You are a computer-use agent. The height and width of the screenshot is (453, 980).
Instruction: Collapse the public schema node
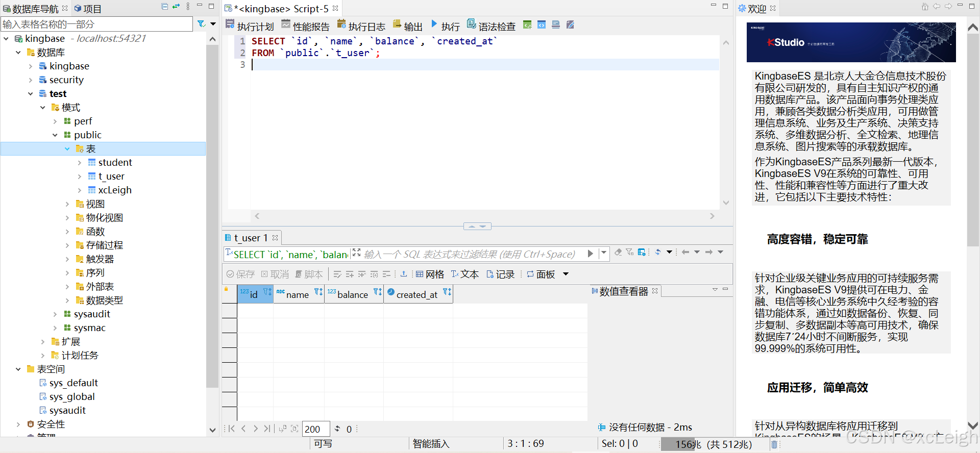[55, 135]
